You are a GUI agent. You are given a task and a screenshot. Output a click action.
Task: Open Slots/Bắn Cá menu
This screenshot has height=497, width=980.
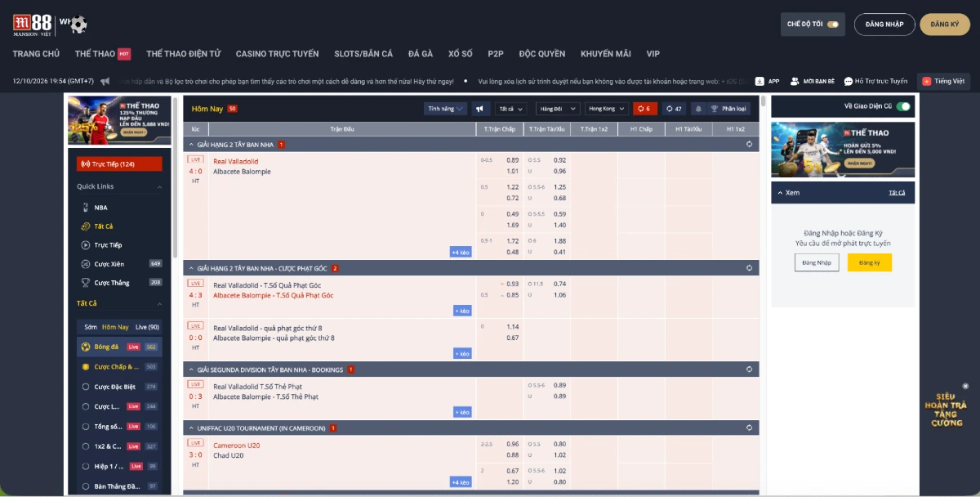[x=363, y=54]
